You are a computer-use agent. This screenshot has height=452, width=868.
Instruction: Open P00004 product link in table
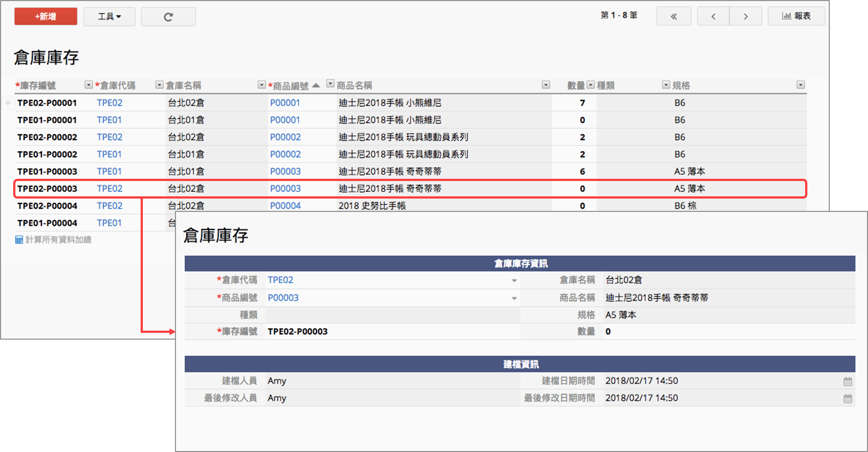[x=285, y=206]
